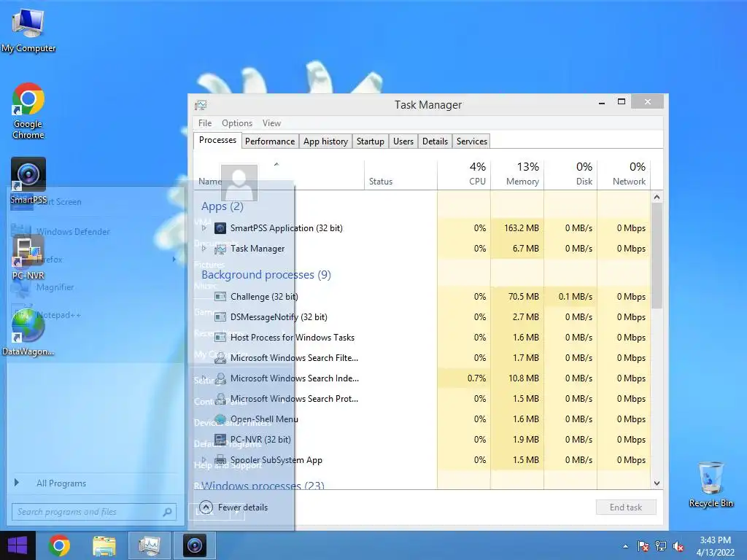Select DSMessageNotify process icon
Screen dimensions: 747x560
[x=220, y=317]
